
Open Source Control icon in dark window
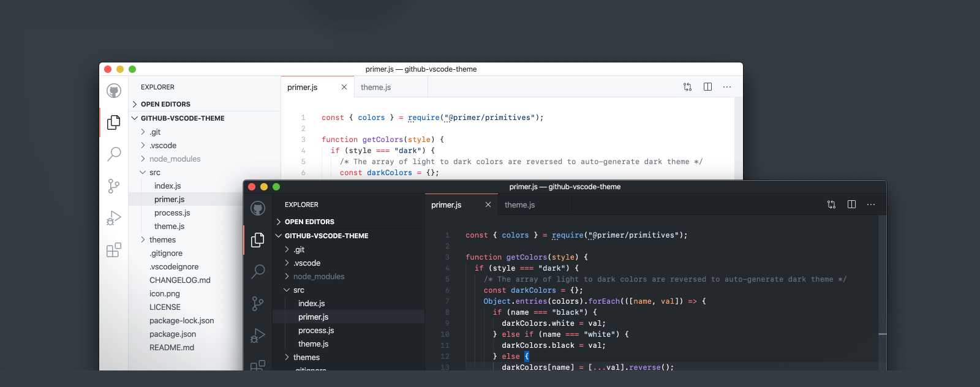click(x=258, y=303)
